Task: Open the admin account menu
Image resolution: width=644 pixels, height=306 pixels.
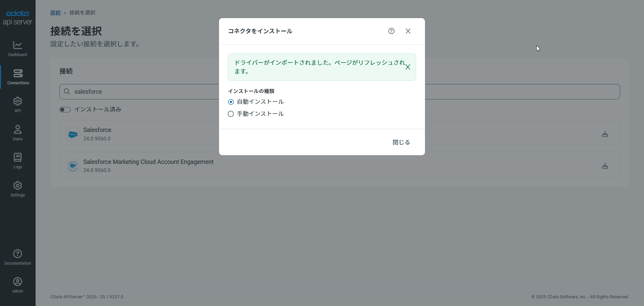Action: [x=17, y=285]
